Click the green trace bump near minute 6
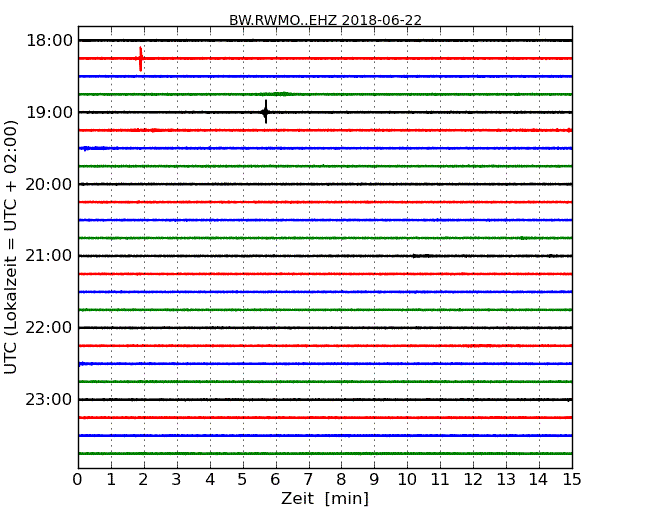The image size is (650, 520). (x=282, y=94)
